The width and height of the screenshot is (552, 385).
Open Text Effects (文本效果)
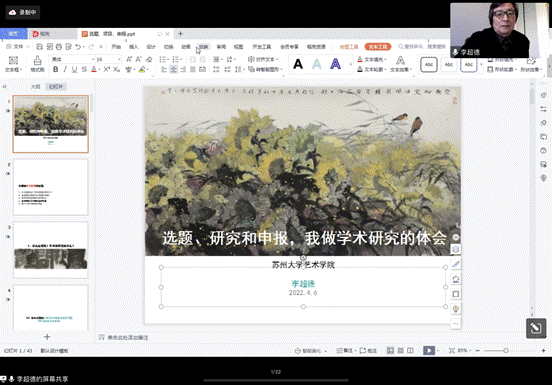pos(401,64)
